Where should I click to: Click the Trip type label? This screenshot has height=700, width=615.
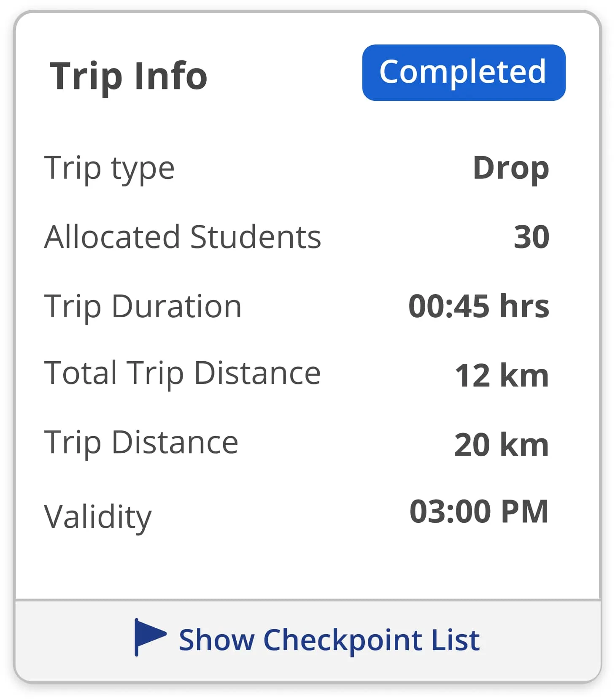pos(109,168)
